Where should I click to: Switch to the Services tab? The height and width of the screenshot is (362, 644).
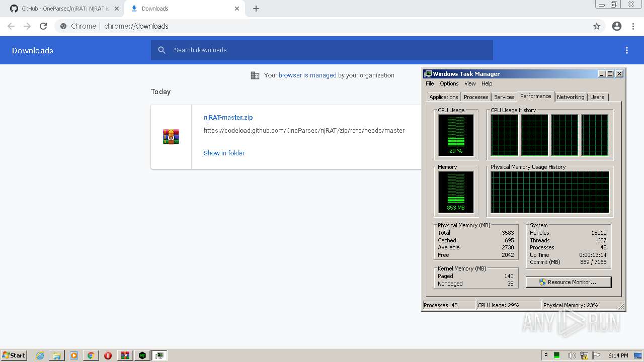pyautogui.click(x=504, y=97)
